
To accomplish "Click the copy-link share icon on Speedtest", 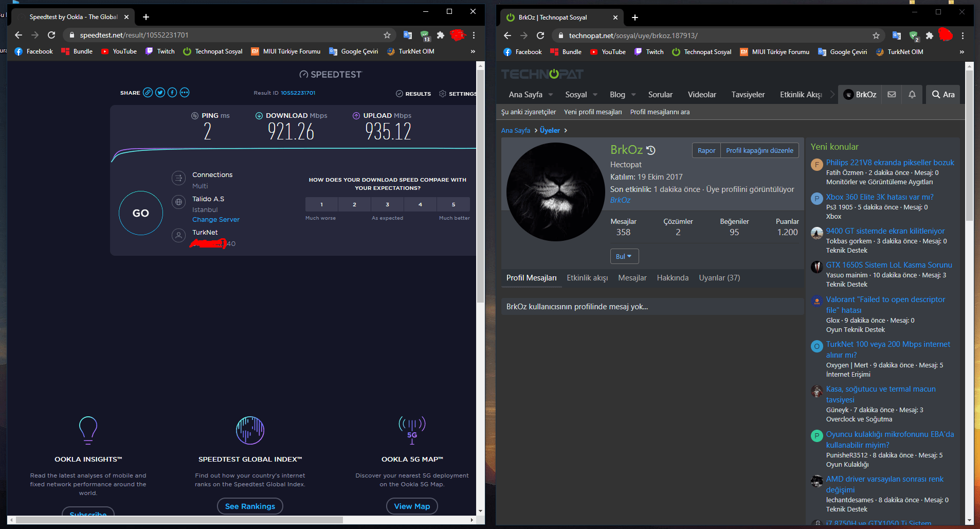I will [x=148, y=93].
